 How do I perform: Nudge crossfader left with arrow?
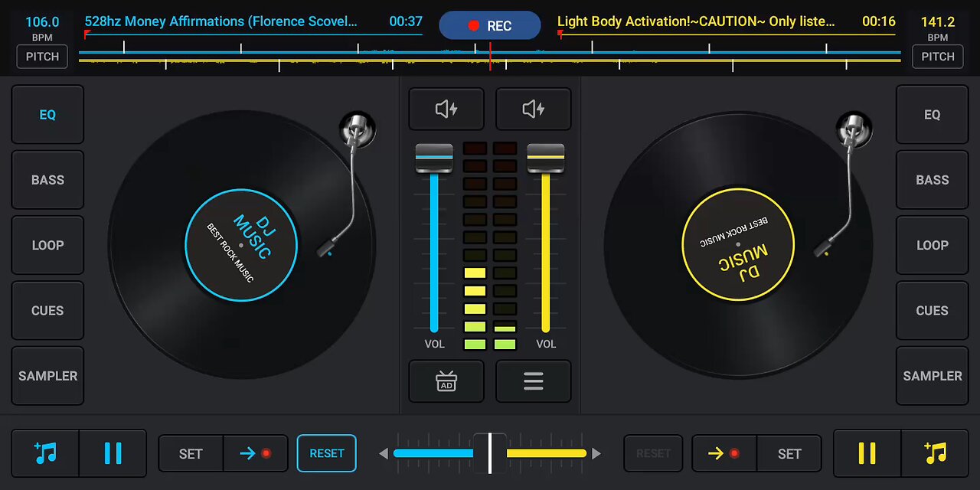(x=384, y=453)
